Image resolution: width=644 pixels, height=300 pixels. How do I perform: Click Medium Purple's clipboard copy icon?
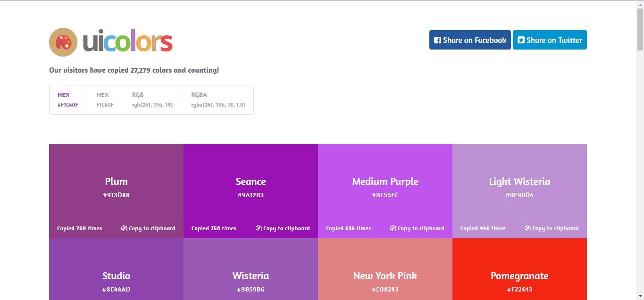tap(393, 228)
